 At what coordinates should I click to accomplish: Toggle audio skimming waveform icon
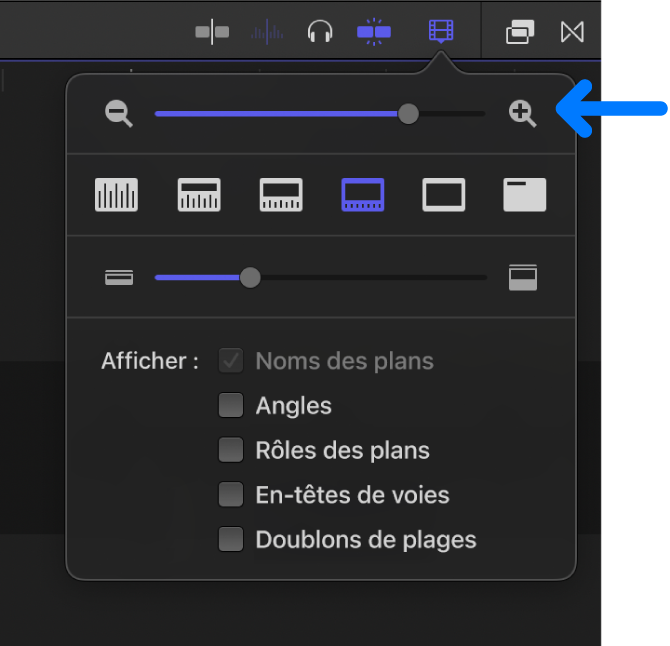pos(267,32)
